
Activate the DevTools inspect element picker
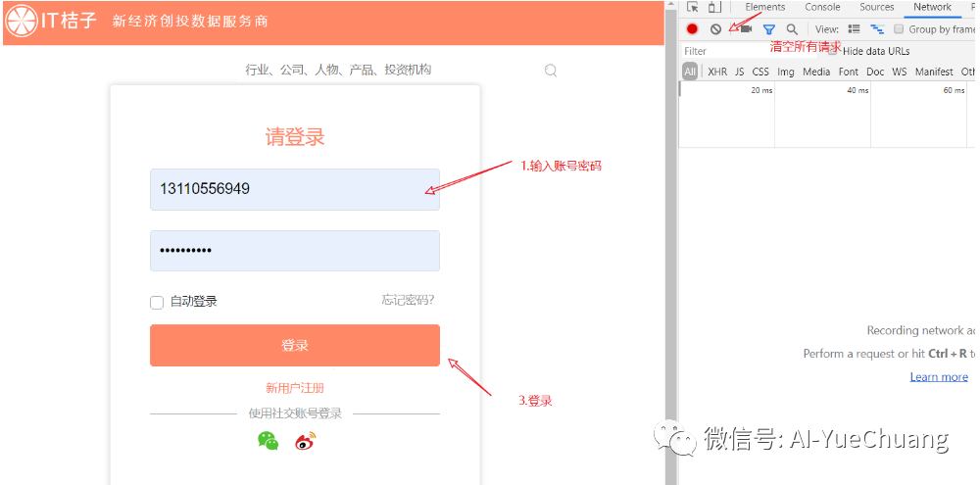(x=692, y=7)
